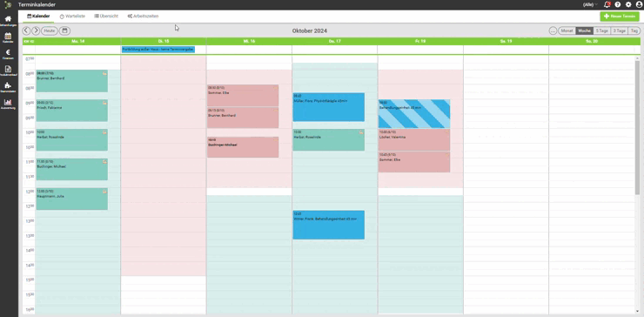Screen dimensions: 644x317
Task: Go to previous week with left arrow
Action: pyautogui.click(x=26, y=30)
